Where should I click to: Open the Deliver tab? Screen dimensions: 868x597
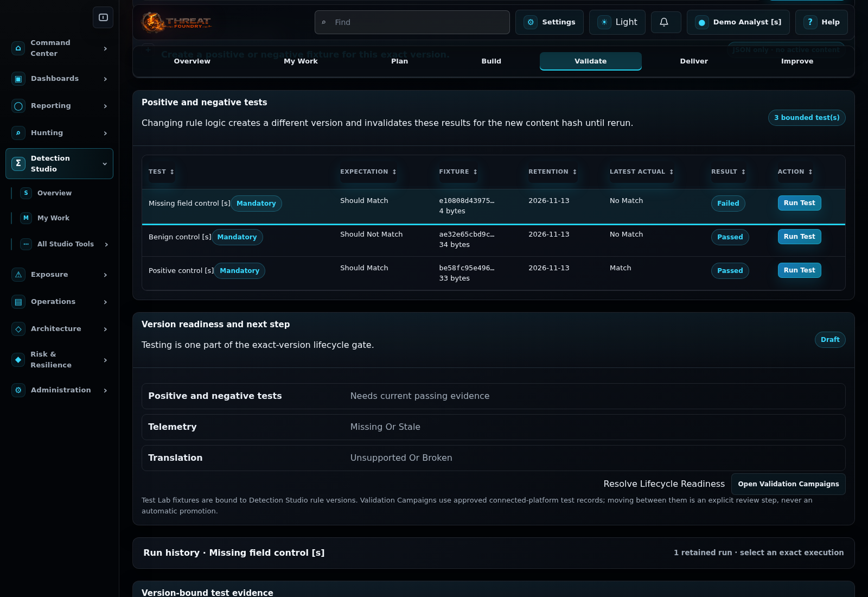pyautogui.click(x=694, y=61)
